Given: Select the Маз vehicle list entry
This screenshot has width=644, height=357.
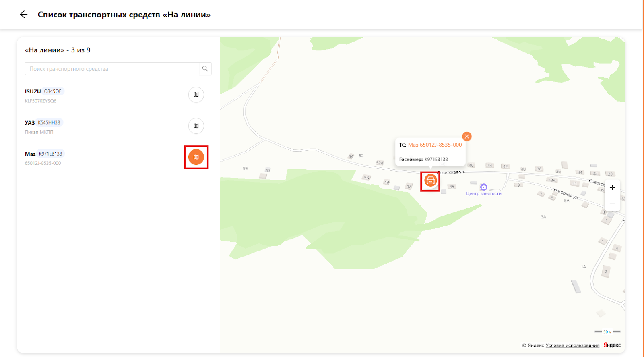Looking at the screenshot, I should [101, 158].
